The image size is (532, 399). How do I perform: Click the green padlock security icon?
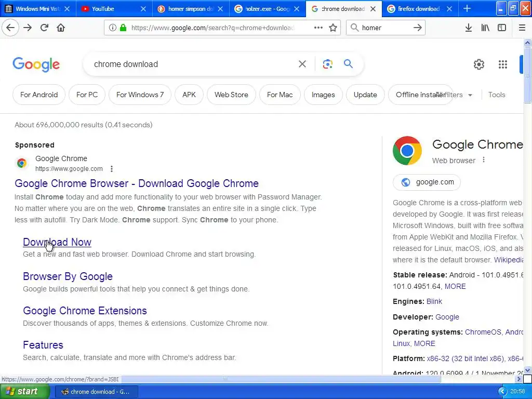(x=123, y=28)
